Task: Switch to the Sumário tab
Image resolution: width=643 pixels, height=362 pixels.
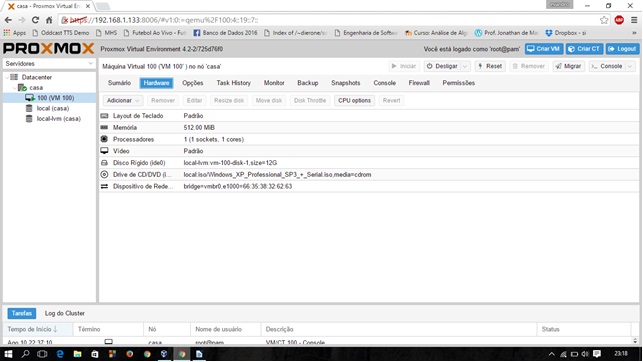Action: pos(119,83)
